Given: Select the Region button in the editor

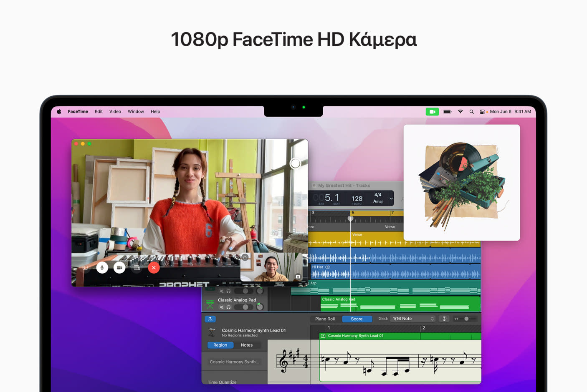Looking at the screenshot, I should click(x=220, y=345).
